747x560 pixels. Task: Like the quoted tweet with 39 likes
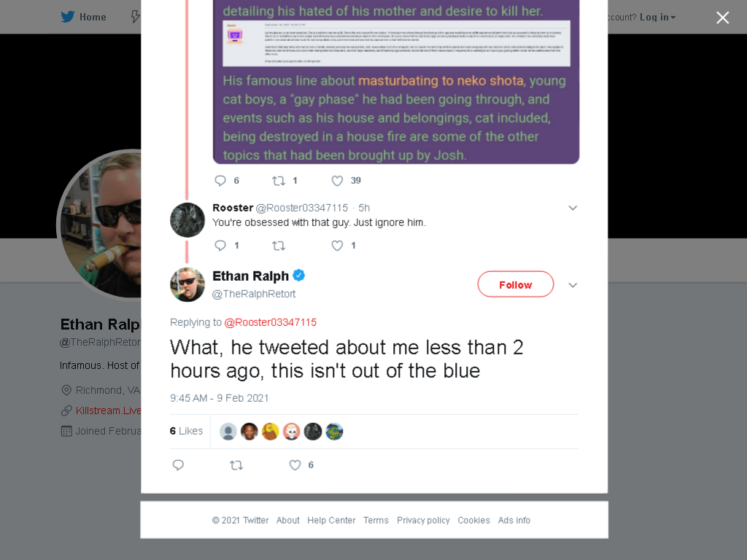[x=337, y=181]
